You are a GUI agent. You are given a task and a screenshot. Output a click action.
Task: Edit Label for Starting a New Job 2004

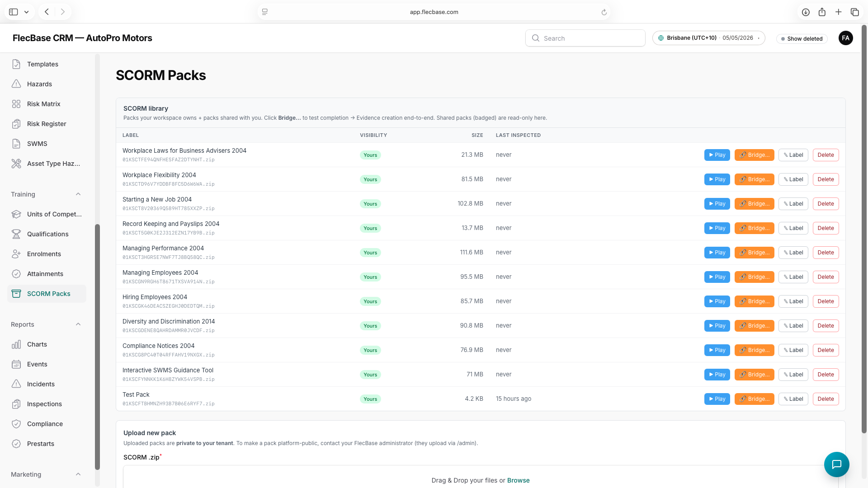click(793, 204)
